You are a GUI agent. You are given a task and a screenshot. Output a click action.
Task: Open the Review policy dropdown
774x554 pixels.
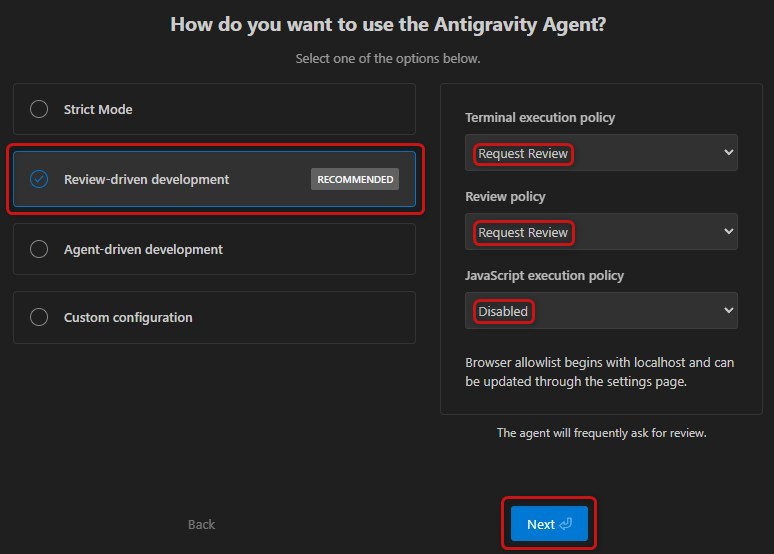[600, 232]
